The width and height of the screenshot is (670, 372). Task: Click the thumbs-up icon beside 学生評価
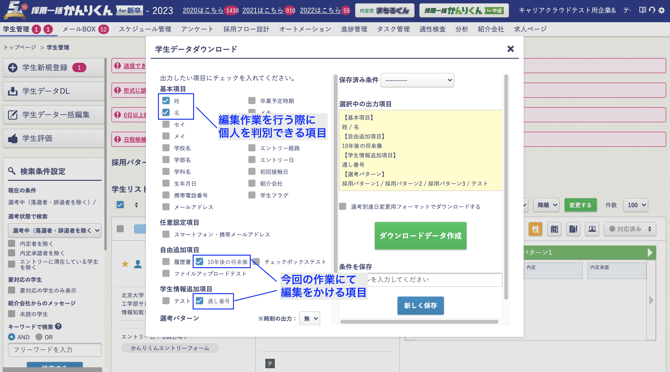pyautogui.click(x=13, y=138)
